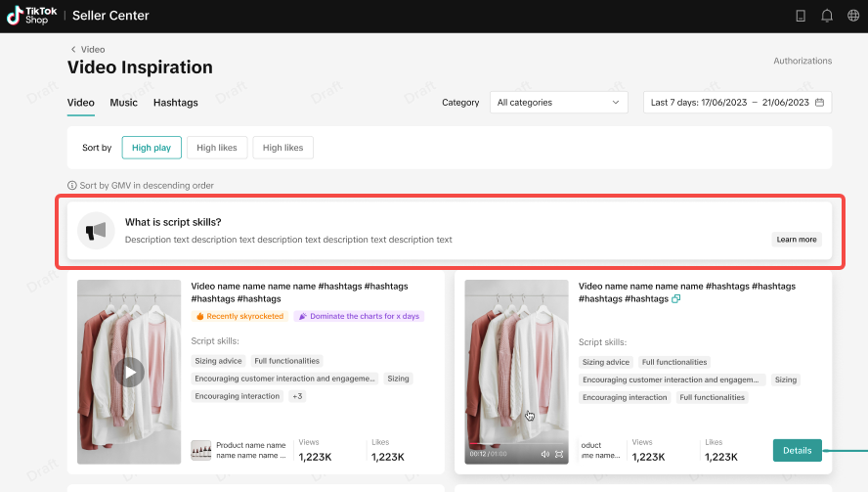
Task: Choose the second High likes sort button
Action: coord(282,148)
